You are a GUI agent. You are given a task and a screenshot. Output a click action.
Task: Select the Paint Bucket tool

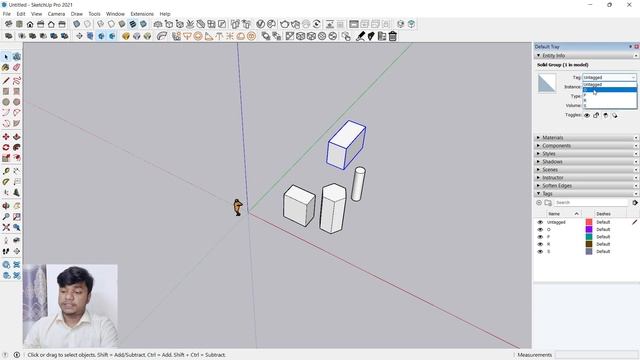pos(6,67)
